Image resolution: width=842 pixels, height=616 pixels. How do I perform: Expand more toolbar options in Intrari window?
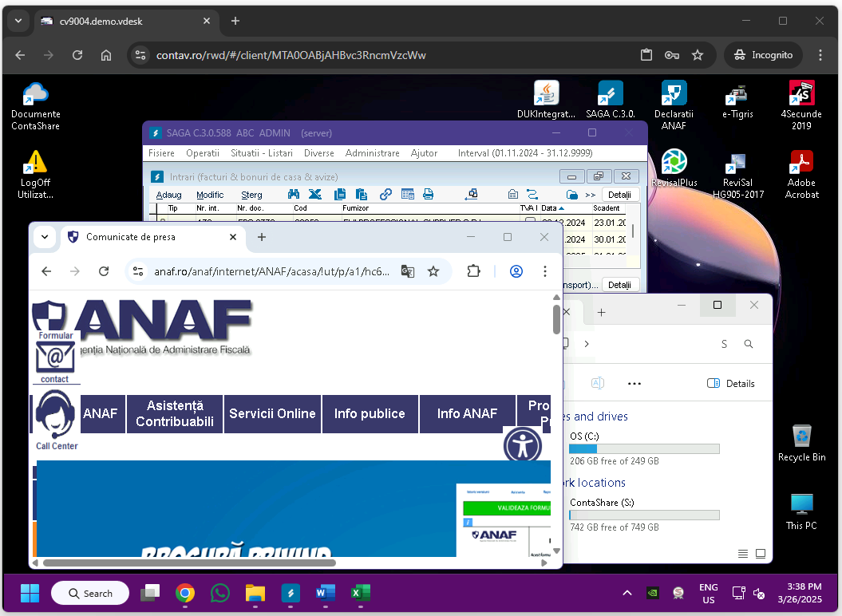tap(591, 195)
